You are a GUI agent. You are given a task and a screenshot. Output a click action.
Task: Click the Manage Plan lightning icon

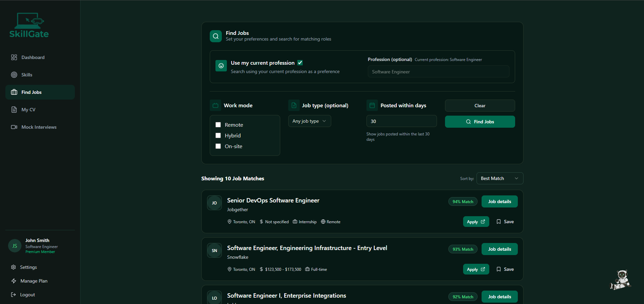[x=13, y=281]
